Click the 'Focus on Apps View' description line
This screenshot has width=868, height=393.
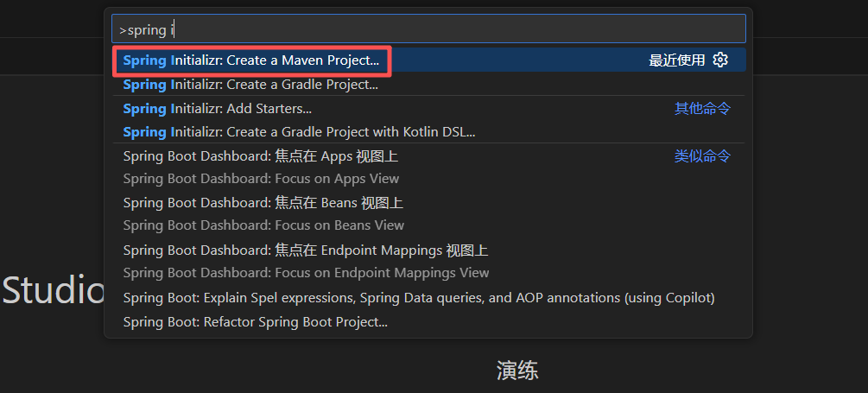point(261,179)
